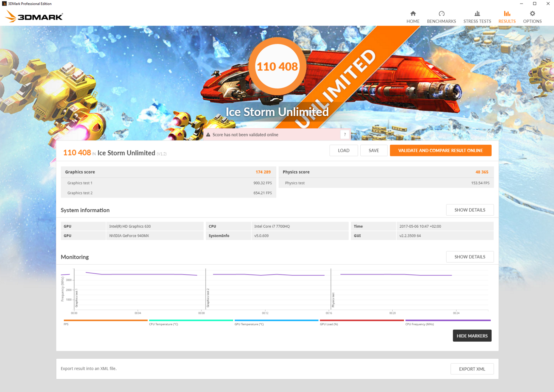This screenshot has height=392, width=554.
Task: Load a saved result file
Action: 344,151
